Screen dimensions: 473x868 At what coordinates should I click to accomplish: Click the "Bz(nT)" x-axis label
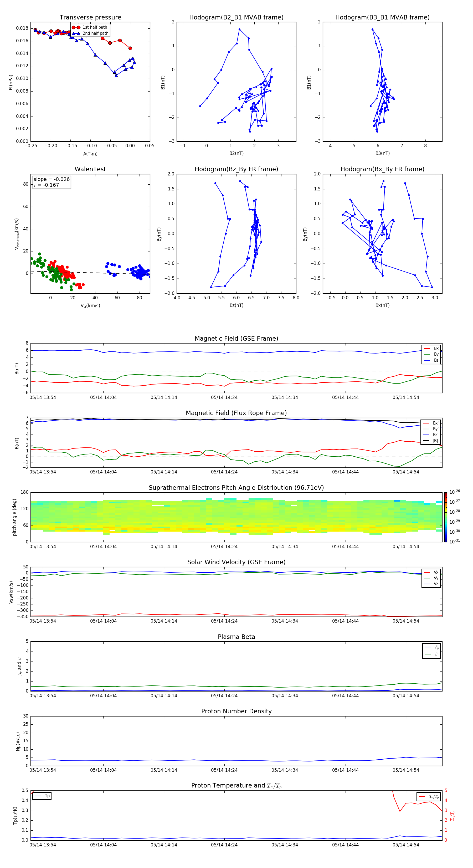tap(236, 305)
